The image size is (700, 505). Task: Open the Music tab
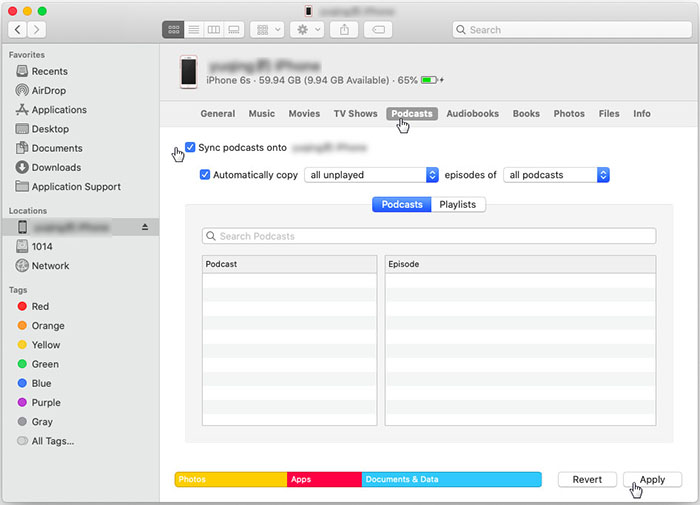[262, 113]
